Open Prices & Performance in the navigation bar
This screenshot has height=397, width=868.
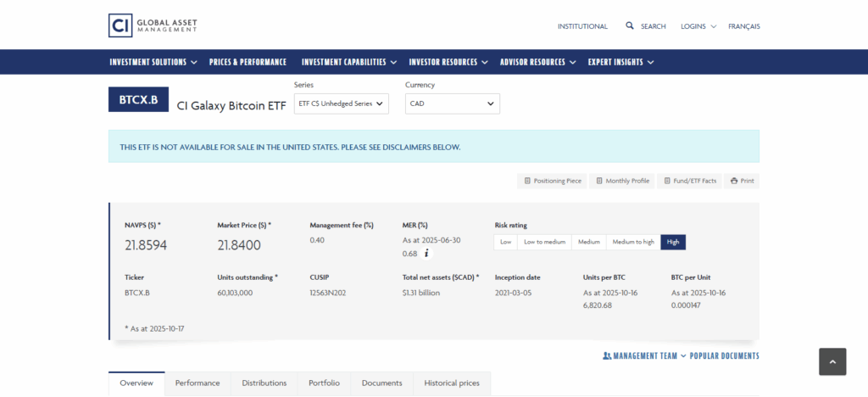pos(248,62)
